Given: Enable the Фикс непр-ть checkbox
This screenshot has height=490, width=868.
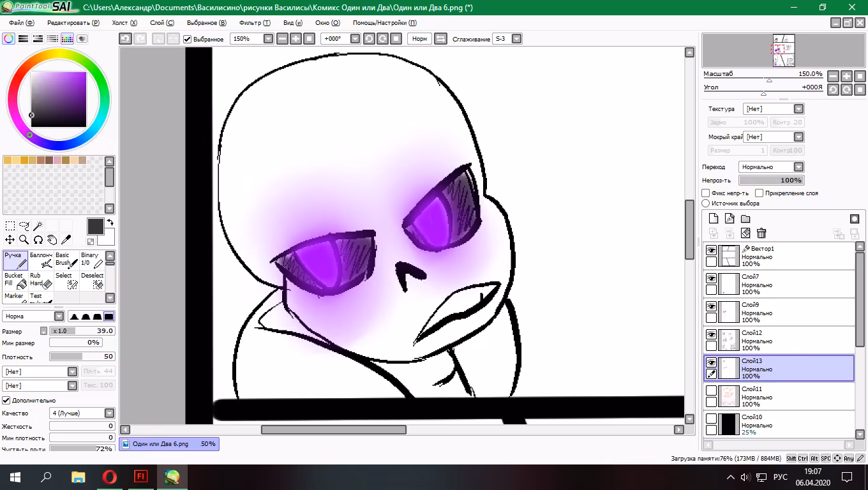Looking at the screenshot, I should pos(706,193).
